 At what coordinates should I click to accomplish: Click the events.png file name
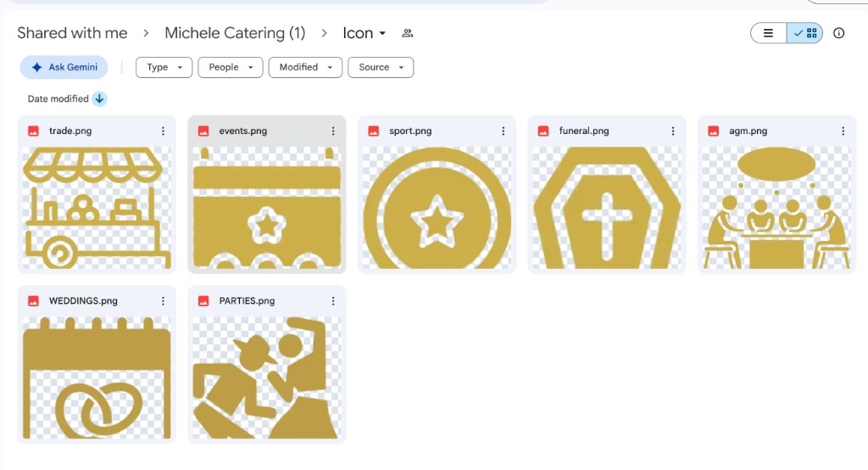[243, 131]
